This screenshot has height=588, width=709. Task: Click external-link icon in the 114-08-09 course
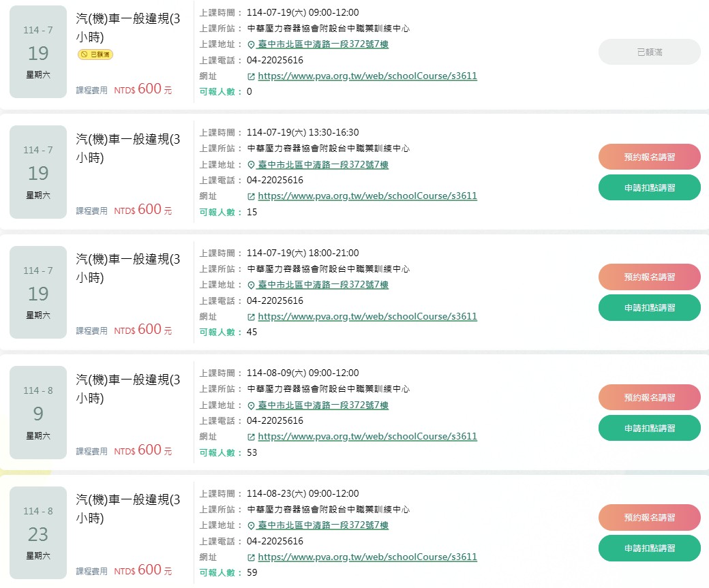click(252, 437)
